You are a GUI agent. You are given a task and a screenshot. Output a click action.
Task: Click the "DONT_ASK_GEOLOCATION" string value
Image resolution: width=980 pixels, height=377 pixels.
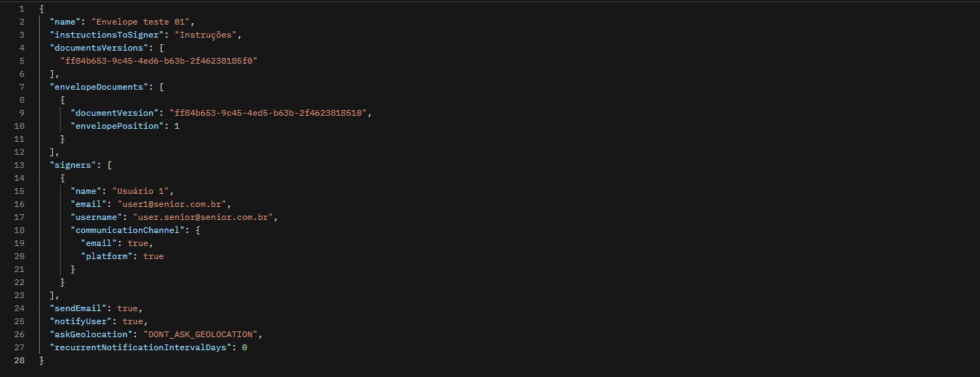point(200,334)
